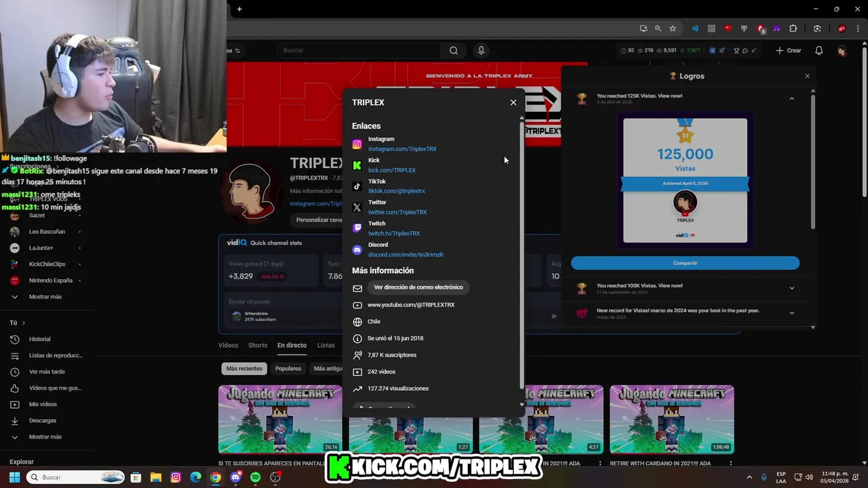Open YouTube notifications bell
Screen dimensions: 868x488
click(819, 50)
